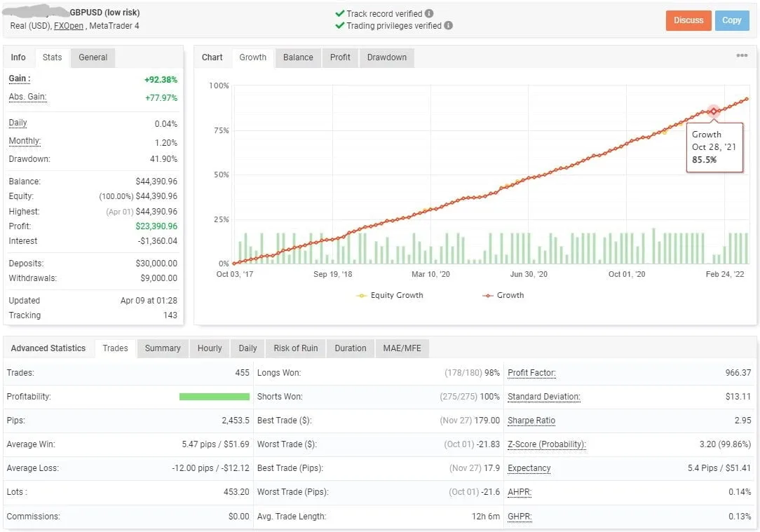The width and height of the screenshot is (760, 532).
Task: Click the highlighted Oct 28 growth marker
Action: pos(713,111)
